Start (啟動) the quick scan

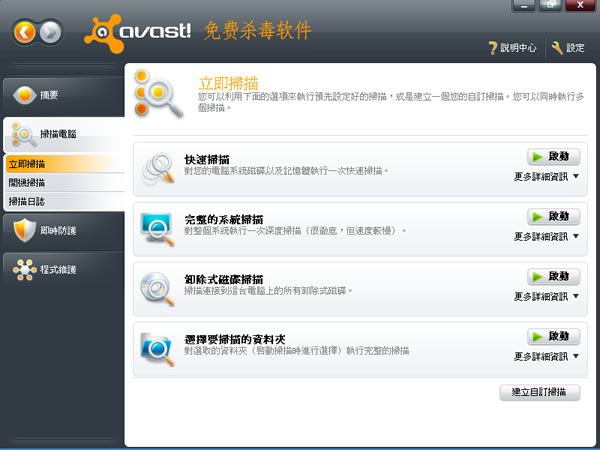click(x=553, y=157)
